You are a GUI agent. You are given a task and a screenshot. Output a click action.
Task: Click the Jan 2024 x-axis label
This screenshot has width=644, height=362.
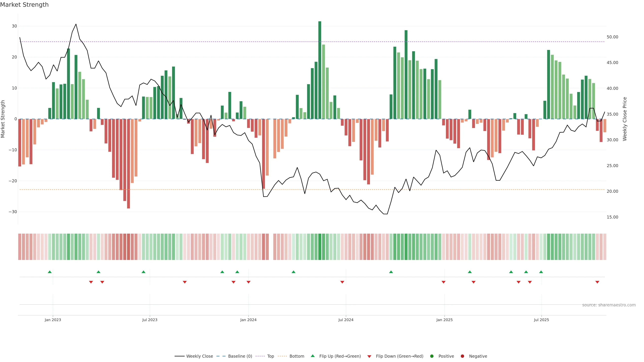tap(248, 320)
